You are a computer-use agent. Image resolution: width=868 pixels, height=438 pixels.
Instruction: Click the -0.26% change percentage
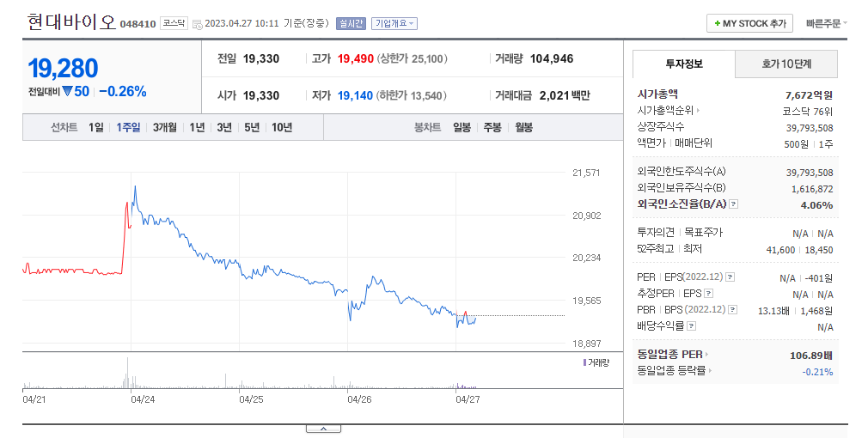click(123, 91)
